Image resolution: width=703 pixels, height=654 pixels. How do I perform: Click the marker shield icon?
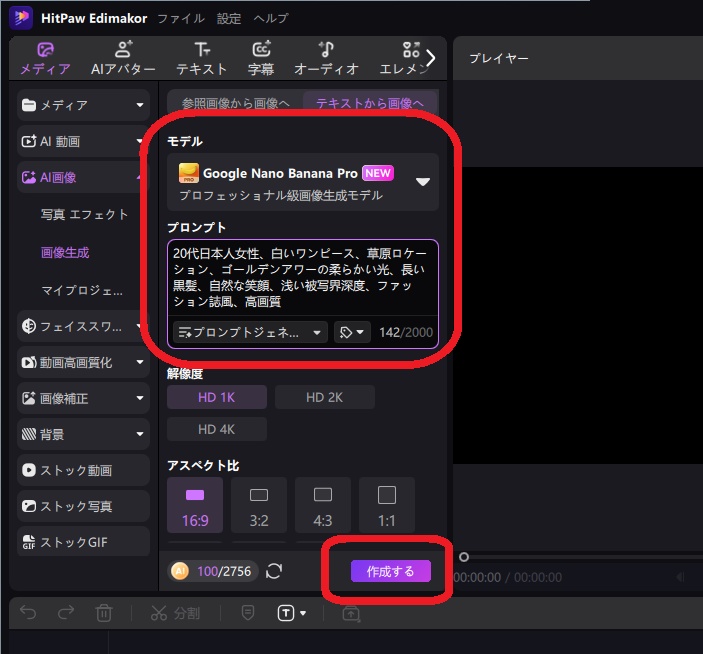[x=248, y=613]
